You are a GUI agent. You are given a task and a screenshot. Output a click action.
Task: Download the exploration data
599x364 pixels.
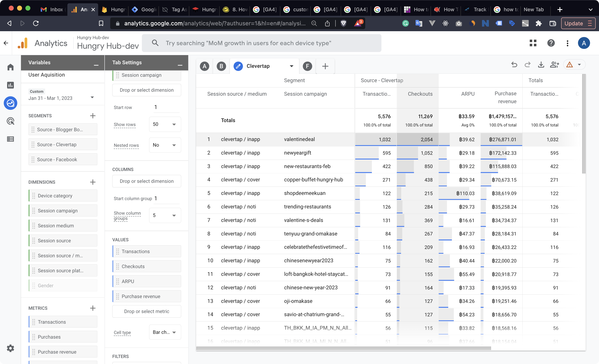(541, 65)
